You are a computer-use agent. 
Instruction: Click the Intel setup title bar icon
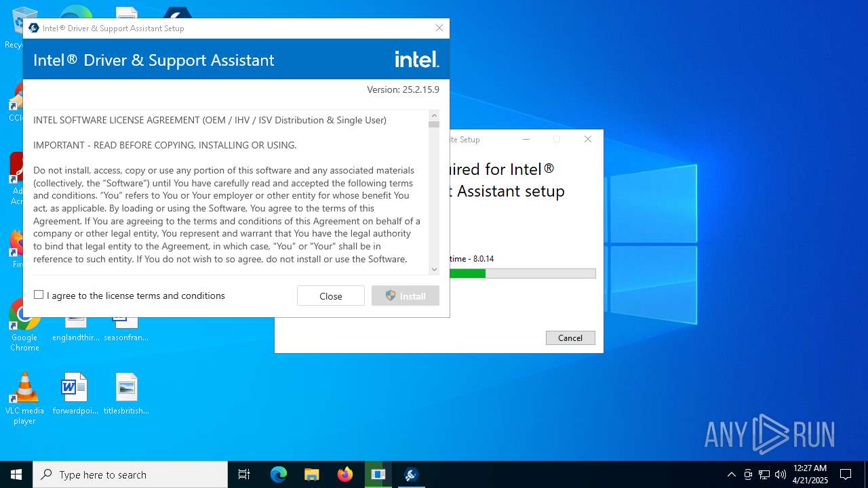coord(34,28)
